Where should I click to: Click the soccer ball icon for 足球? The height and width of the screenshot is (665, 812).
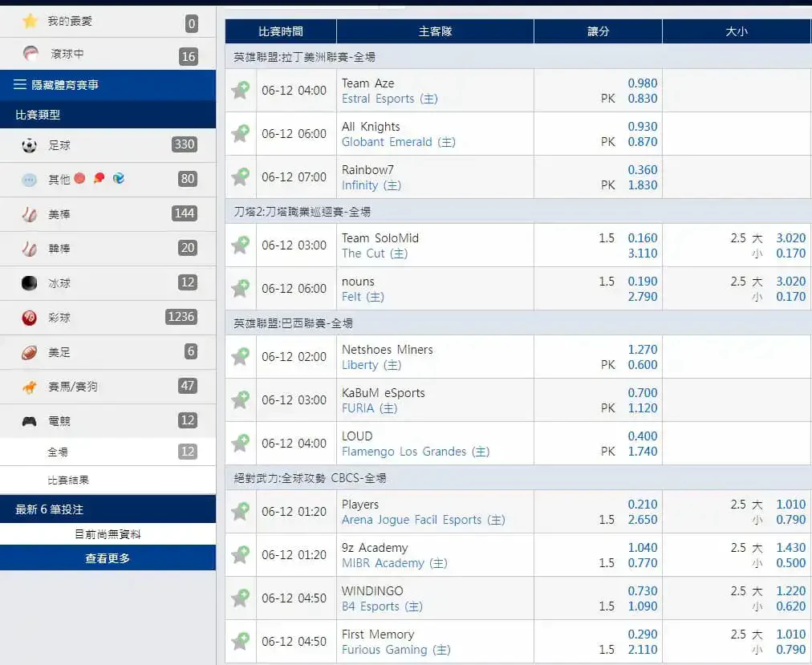29,145
